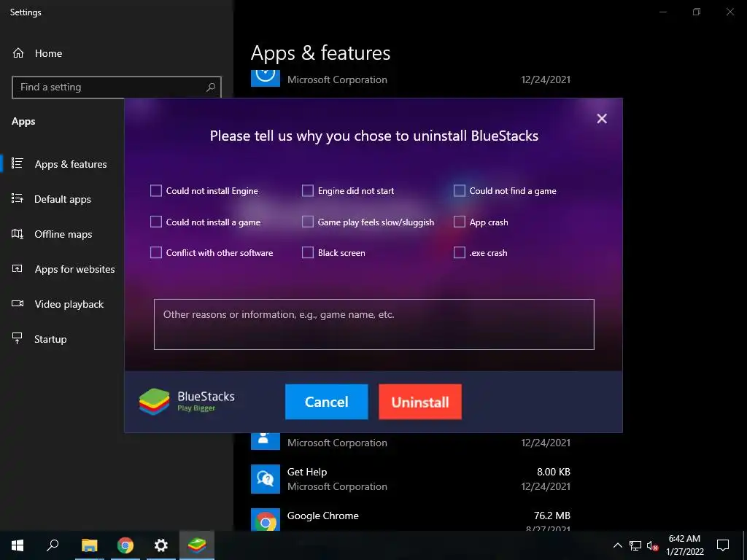The width and height of the screenshot is (747, 560).
Task: Check 'Conflict with other software' box
Action: click(156, 252)
